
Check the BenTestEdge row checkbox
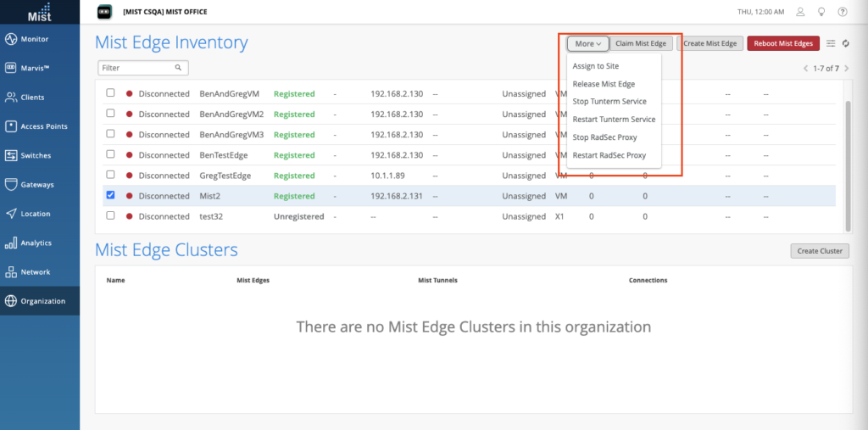(111, 154)
